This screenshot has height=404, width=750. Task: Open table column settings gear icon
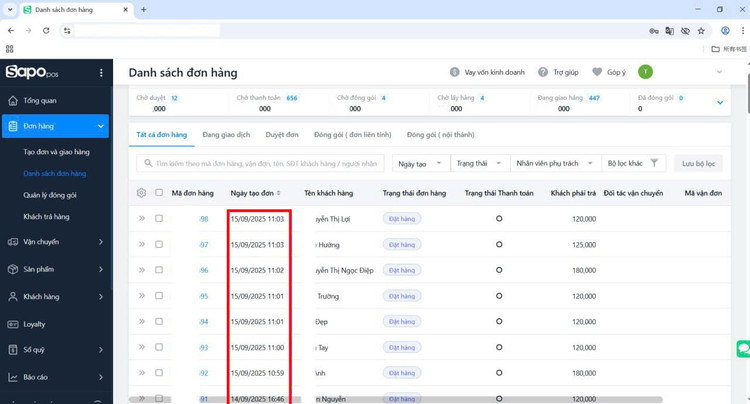tap(141, 193)
